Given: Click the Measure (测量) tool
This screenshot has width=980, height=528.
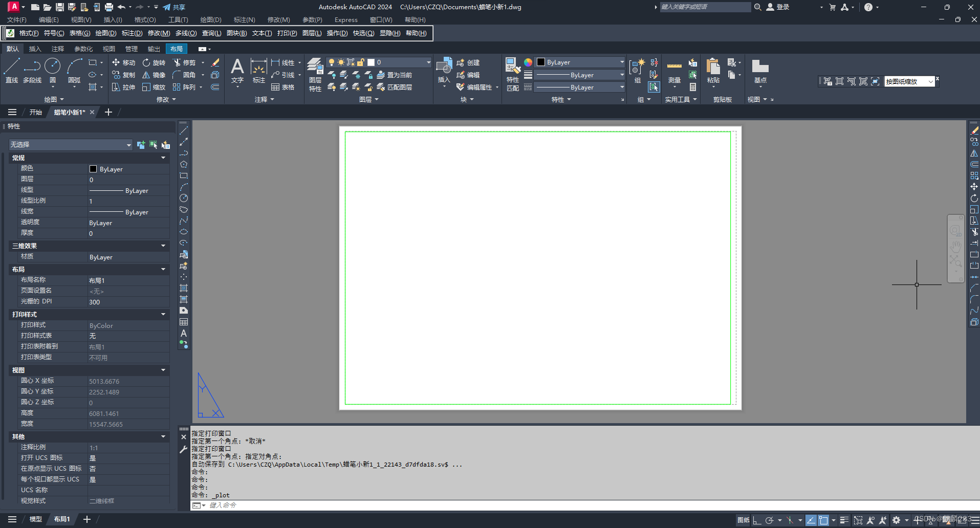Looking at the screenshot, I should coord(674,72).
